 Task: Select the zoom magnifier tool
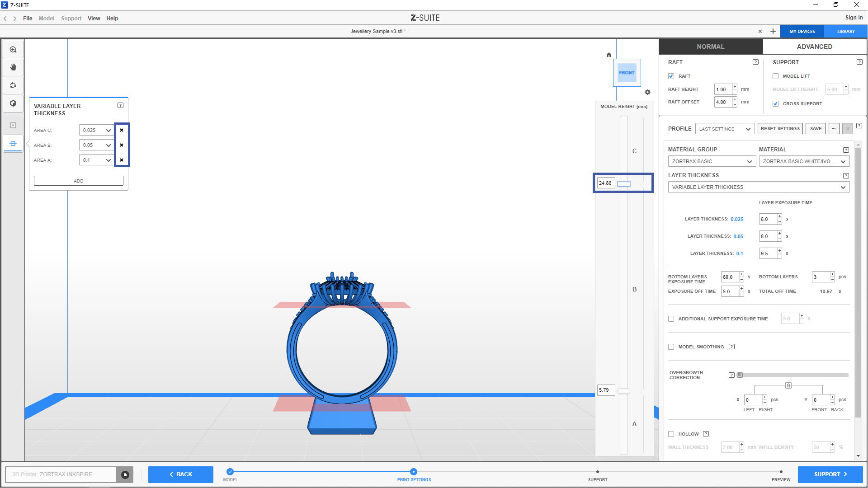pos(13,50)
